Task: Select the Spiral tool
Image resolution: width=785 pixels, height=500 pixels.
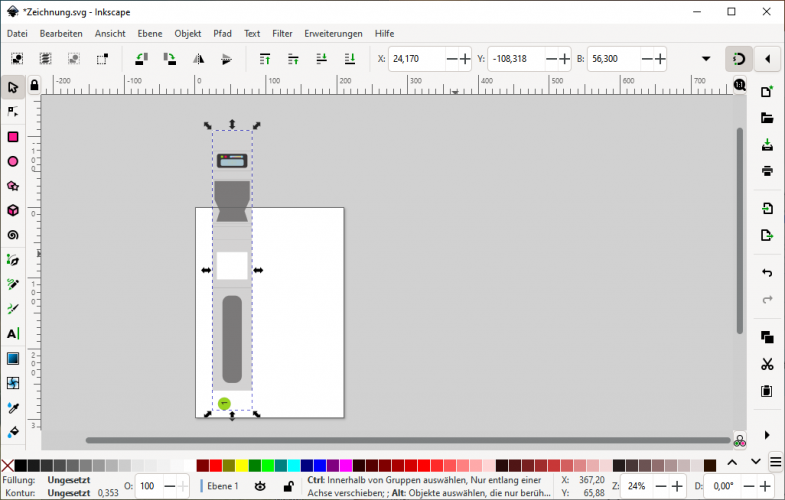Action: point(13,235)
